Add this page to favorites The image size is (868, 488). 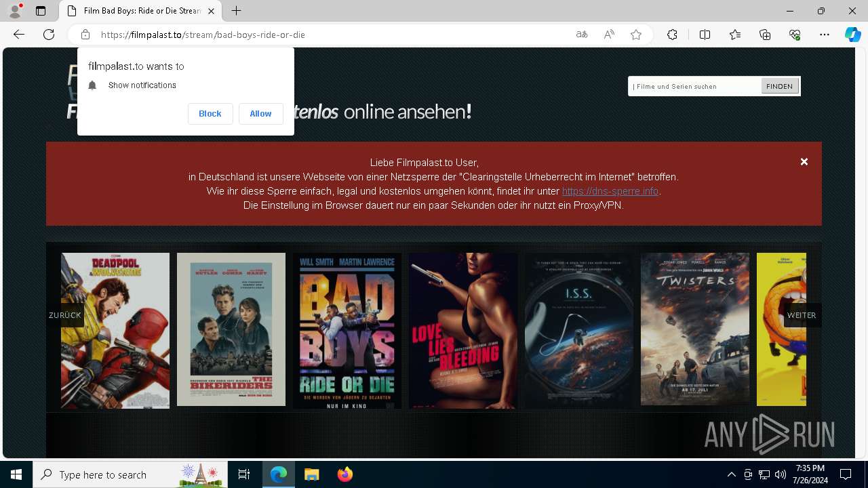[x=636, y=35]
